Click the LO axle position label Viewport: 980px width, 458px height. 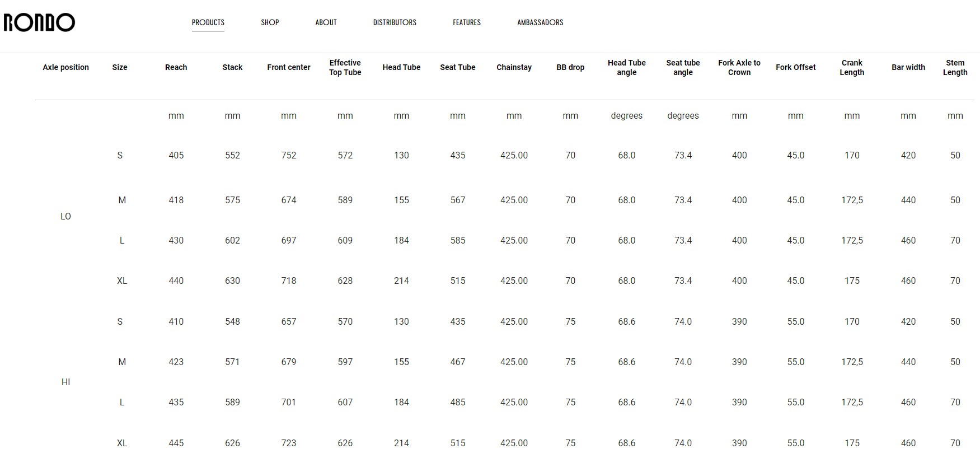coord(65,216)
